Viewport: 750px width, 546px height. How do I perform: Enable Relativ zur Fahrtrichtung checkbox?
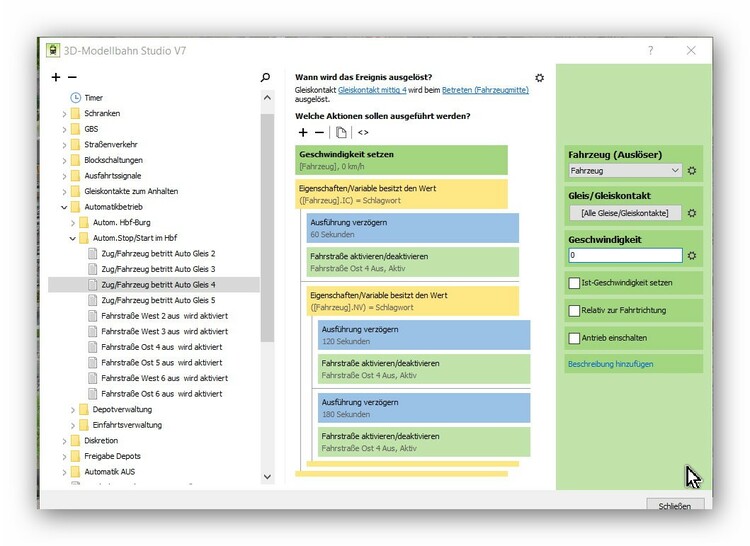(x=574, y=311)
